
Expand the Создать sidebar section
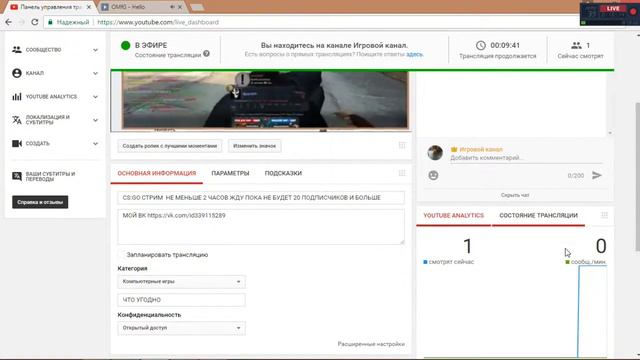point(95,144)
